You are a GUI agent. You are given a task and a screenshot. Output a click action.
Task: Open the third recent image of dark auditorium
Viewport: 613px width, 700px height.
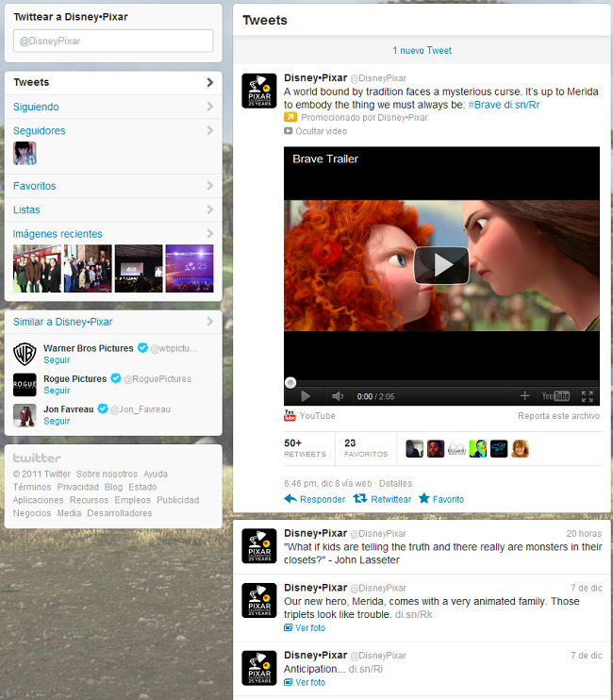pos(139,268)
